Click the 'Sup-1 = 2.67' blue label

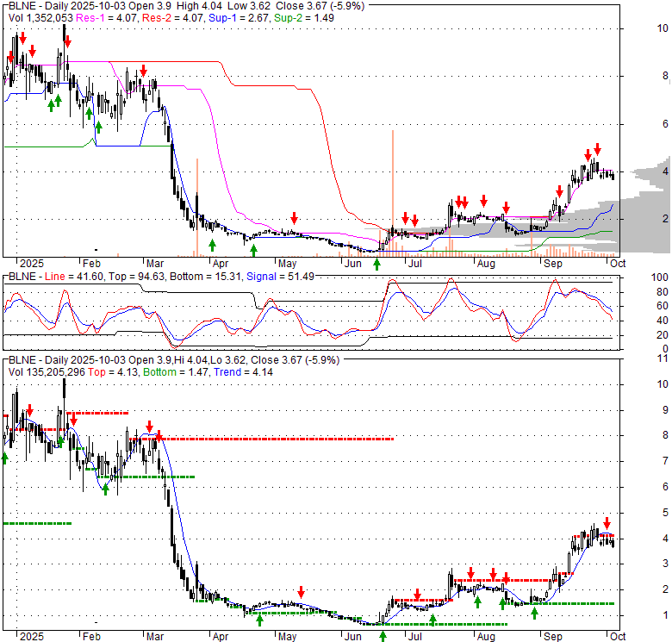pyautogui.click(x=239, y=18)
